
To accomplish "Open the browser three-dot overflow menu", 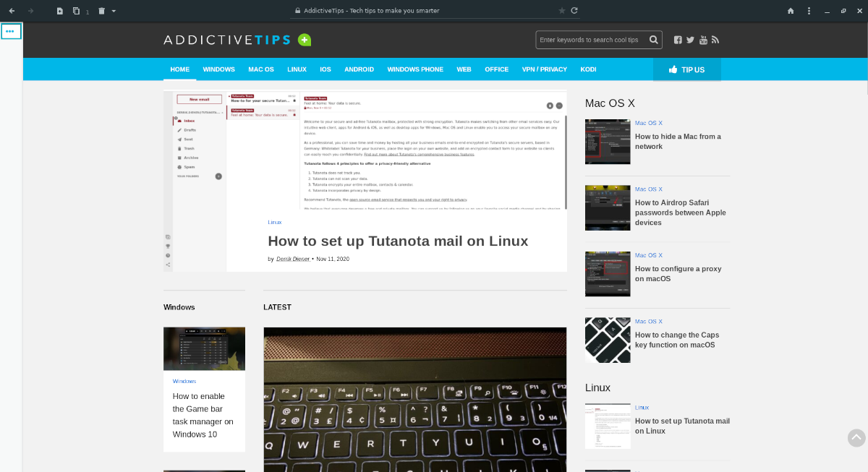I will tap(808, 11).
